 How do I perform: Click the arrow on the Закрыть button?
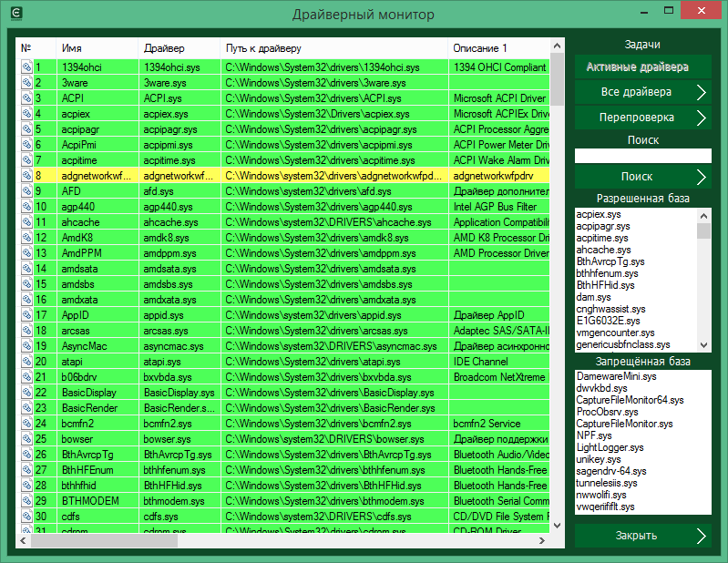click(701, 536)
